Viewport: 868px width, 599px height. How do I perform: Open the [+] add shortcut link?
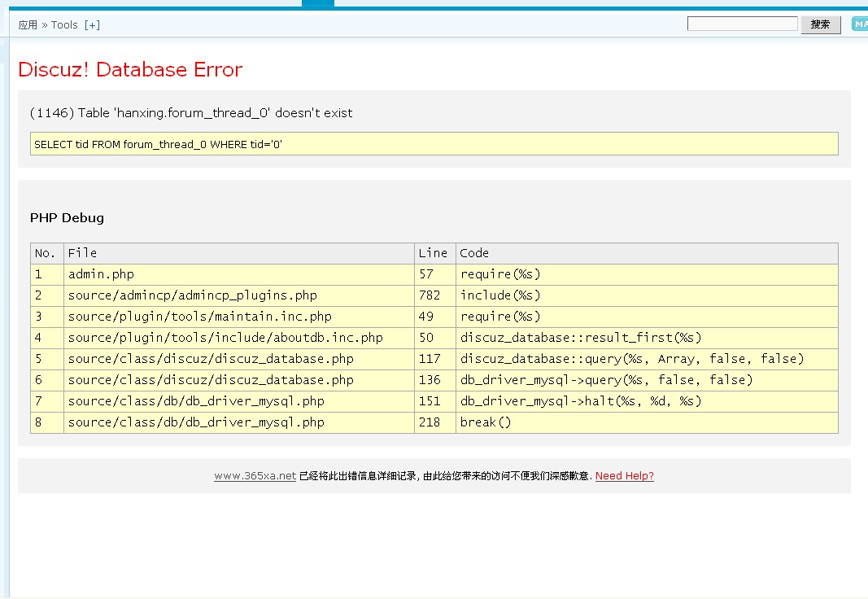[93, 25]
